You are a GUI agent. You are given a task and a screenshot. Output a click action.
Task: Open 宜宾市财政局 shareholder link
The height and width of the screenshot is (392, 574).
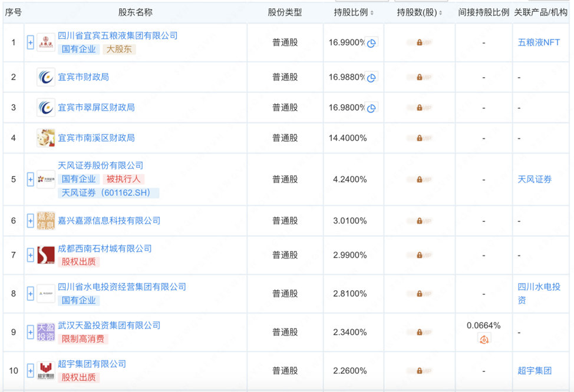pyautogui.click(x=84, y=77)
